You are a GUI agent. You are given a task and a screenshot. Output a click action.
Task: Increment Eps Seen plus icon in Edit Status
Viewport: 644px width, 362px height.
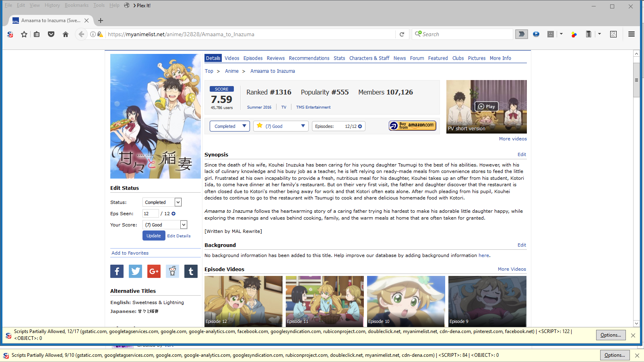click(x=173, y=214)
